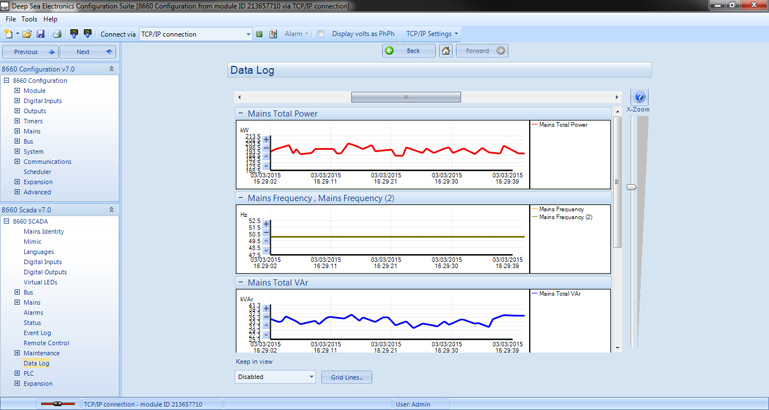Open the Keep in view Disabled dropdown

(275, 377)
